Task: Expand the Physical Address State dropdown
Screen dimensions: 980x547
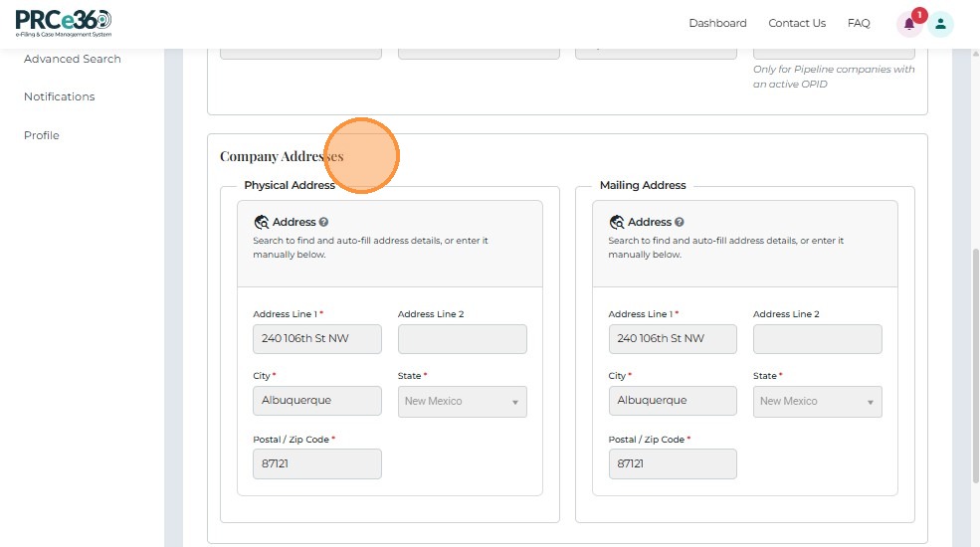Action: (x=463, y=402)
